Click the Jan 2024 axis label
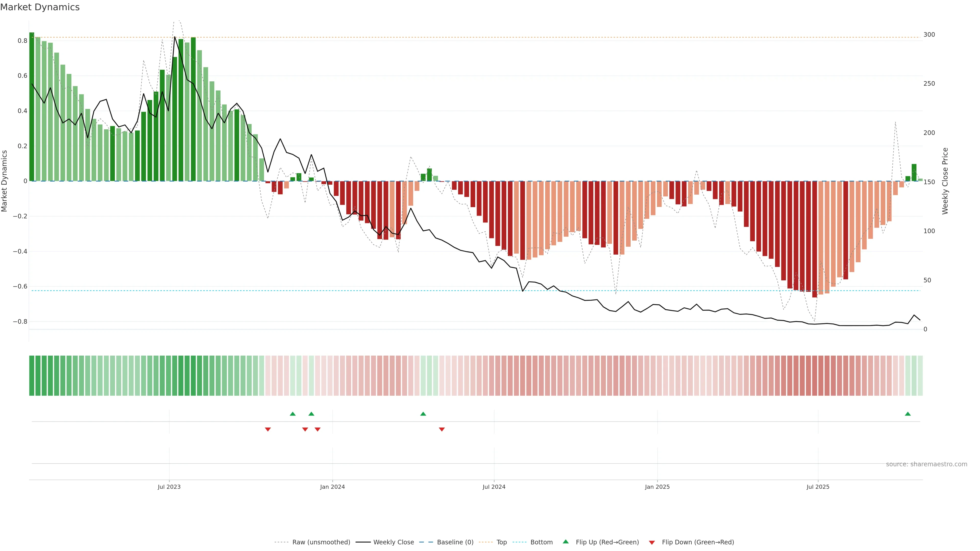The height and width of the screenshot is (551, 980). click(x=332, y=487)
